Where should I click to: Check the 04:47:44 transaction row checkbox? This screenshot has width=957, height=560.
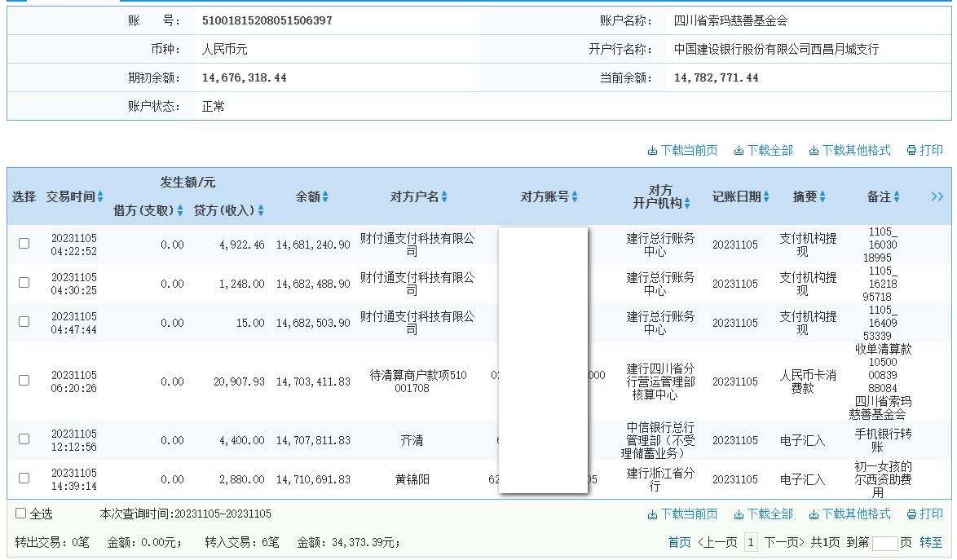[x=24, y=321]
